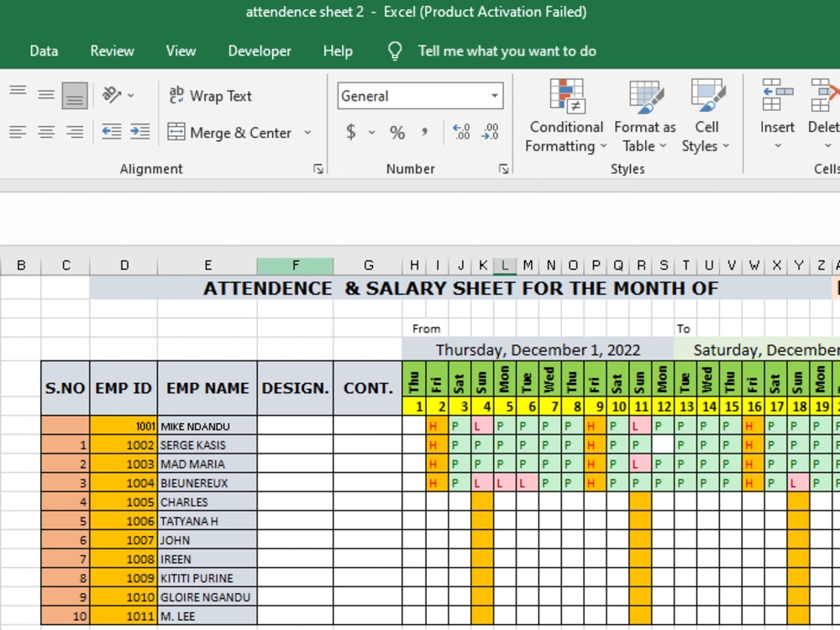840x630 pixels.
Task: Select the DESIGN. header cell
Action: click(295, 388)
